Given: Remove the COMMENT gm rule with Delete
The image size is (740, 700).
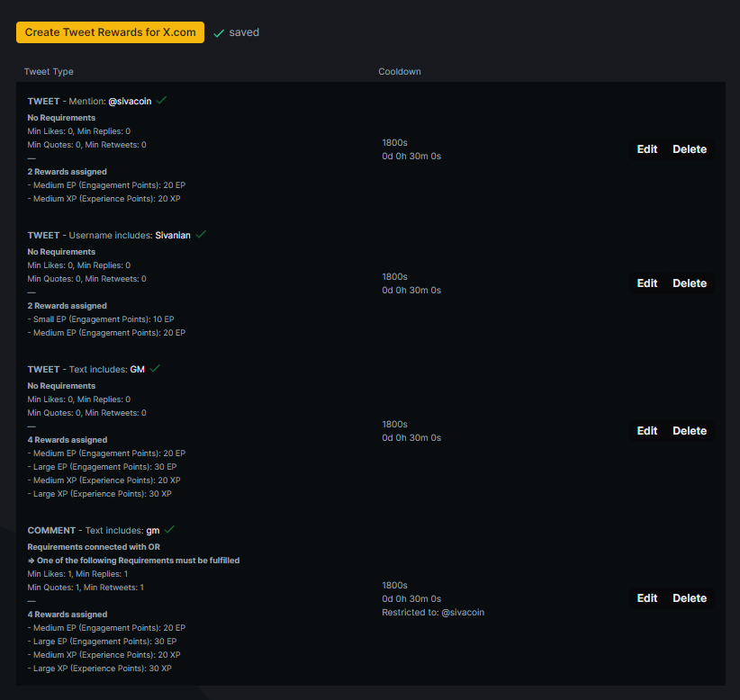Looking at the screenshot, I should pyautogui.click(x=690, y=598).
